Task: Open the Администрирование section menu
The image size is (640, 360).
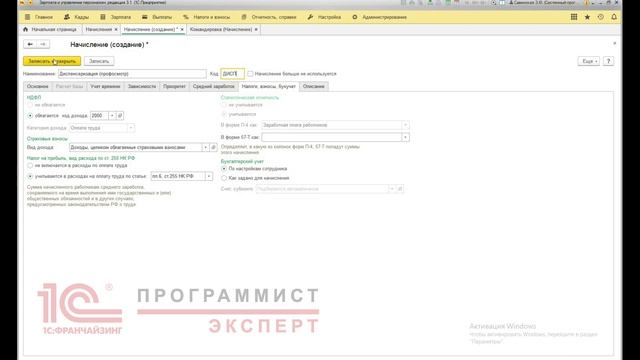Action: click(379, 17)
